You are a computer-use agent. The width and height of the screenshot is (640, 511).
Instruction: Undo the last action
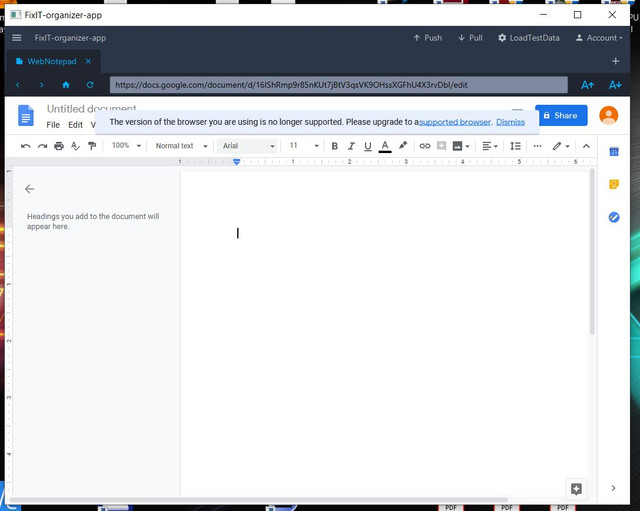pos(25,146)
